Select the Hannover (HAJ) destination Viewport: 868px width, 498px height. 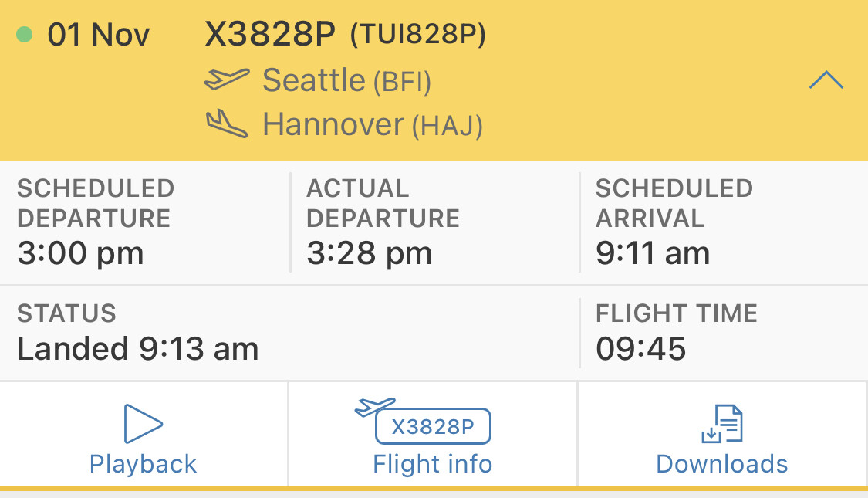[372, 124]
